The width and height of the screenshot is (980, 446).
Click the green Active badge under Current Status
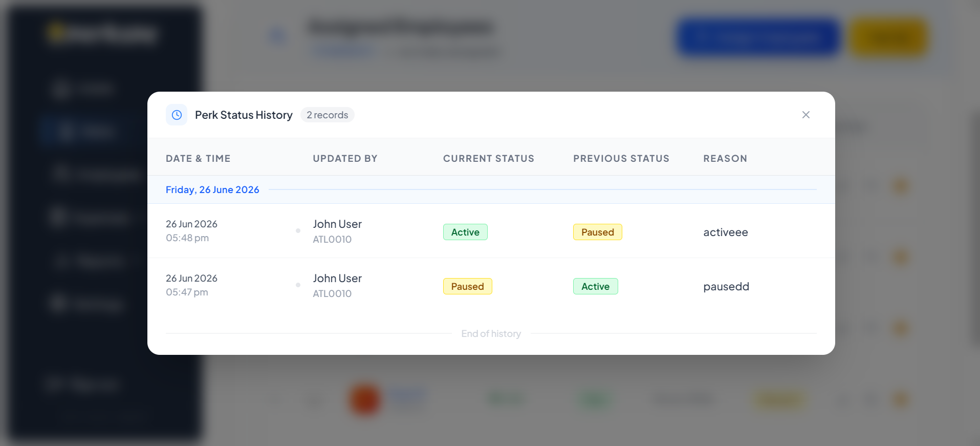pyautogui.click(x=465, y=232)
